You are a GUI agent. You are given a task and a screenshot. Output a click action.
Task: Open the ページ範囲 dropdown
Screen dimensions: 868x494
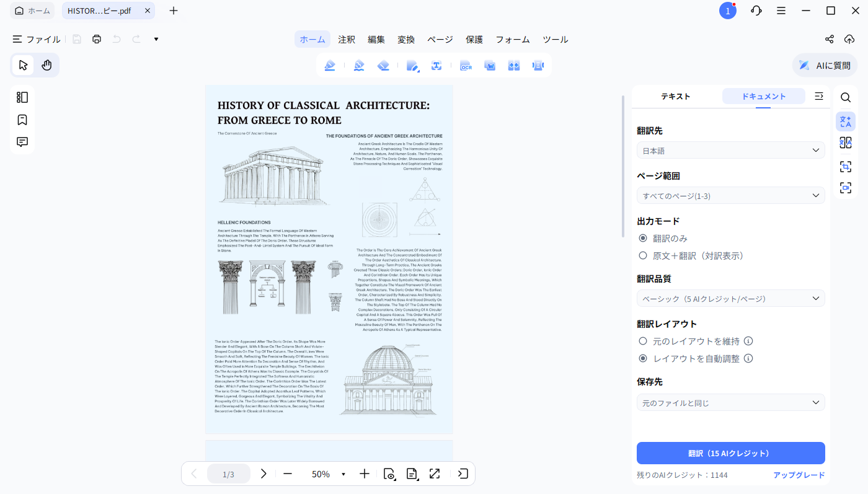(731, 196)
